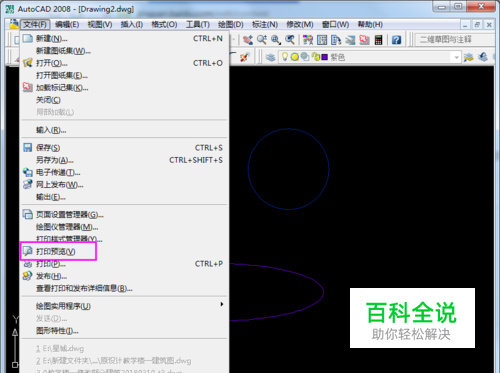The image size is (500, 373).
Task: Open the 插入(I) menu
Action: (132, 24)
